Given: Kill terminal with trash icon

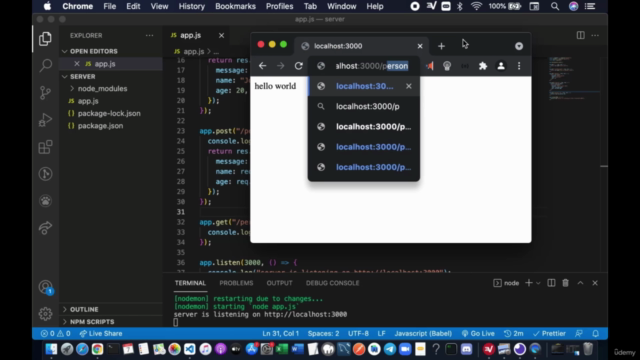Looking at the screenshot, I should coord(565,283).
